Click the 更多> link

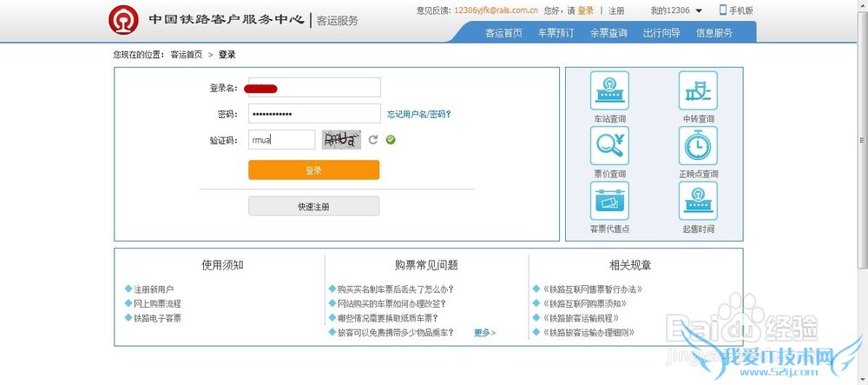point(485,332)
